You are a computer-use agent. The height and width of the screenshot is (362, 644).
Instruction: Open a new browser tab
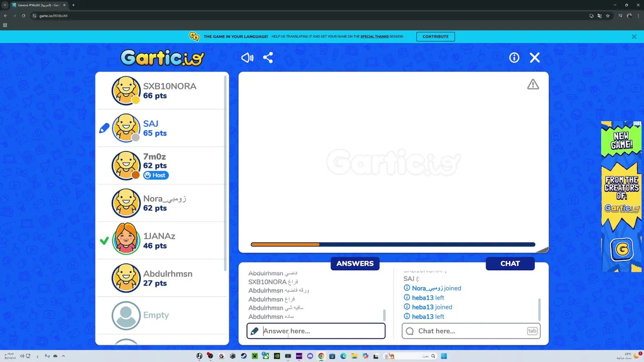point(73,5)
